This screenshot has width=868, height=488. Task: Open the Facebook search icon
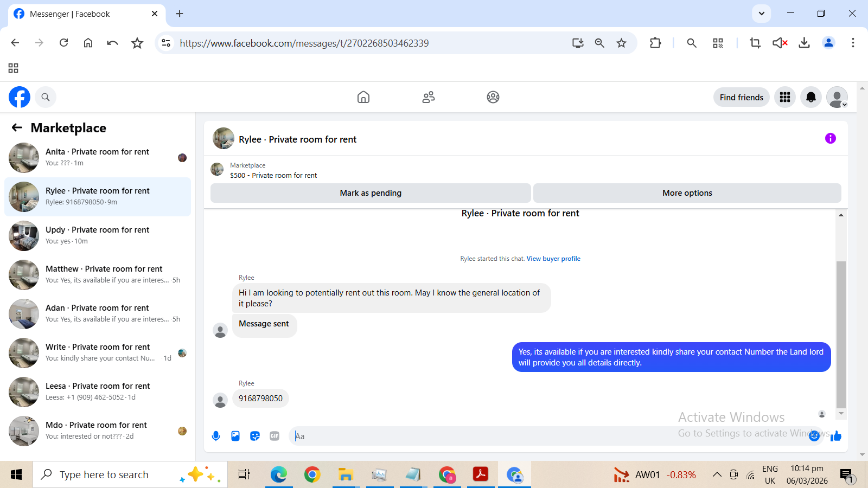[46, 97]
